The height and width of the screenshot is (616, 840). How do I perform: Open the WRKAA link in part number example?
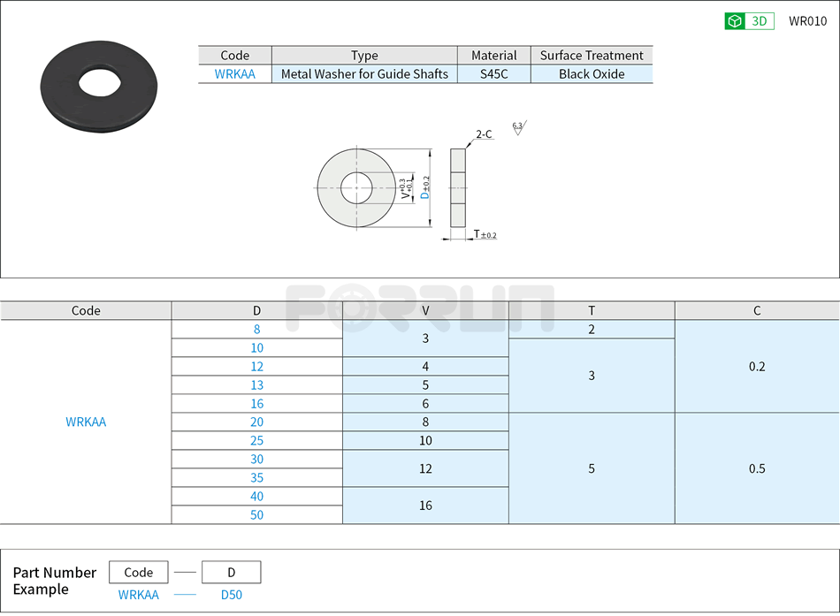pyautogui.click(x=138, y=595)
